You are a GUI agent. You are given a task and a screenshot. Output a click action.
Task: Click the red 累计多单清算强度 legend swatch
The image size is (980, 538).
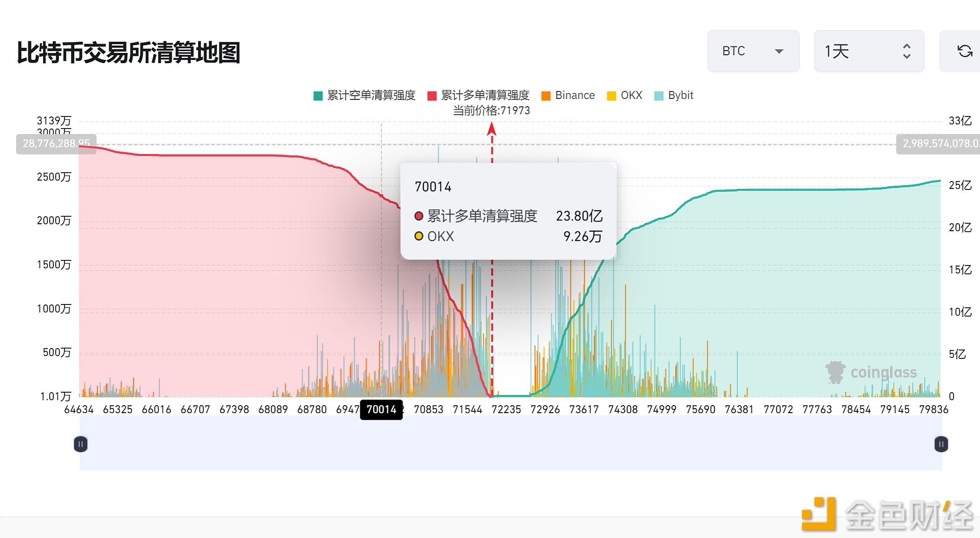tap(432, 96)
